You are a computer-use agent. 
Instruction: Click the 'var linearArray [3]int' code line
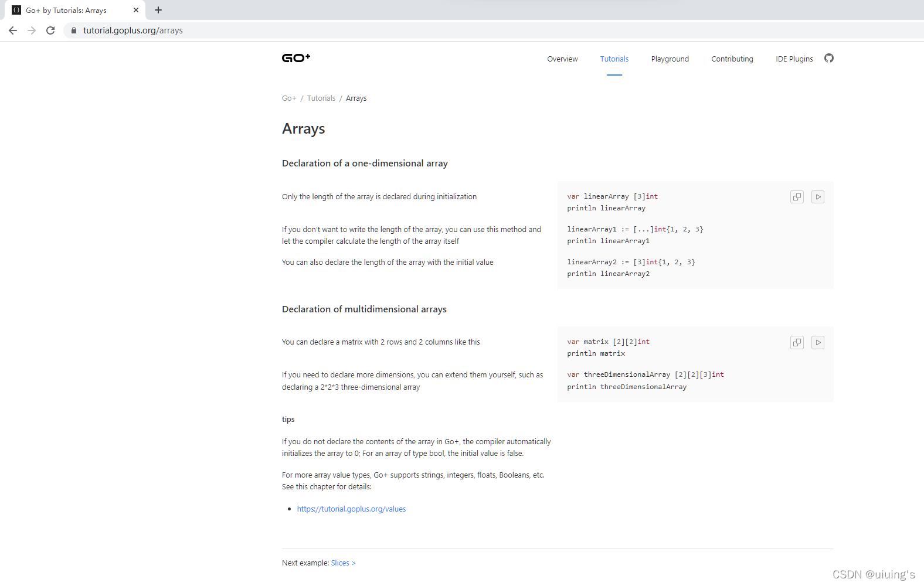click(613, 197)
